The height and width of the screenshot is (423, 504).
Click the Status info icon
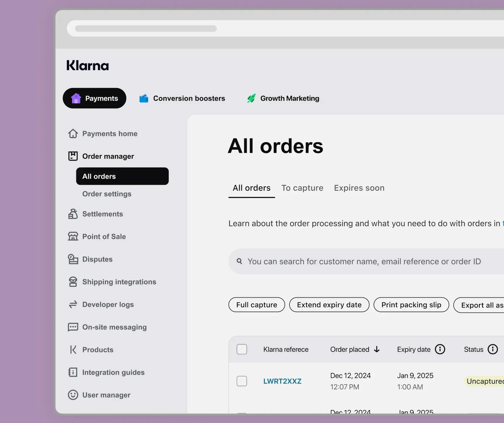pyautogui.click(x=493, y=349)
